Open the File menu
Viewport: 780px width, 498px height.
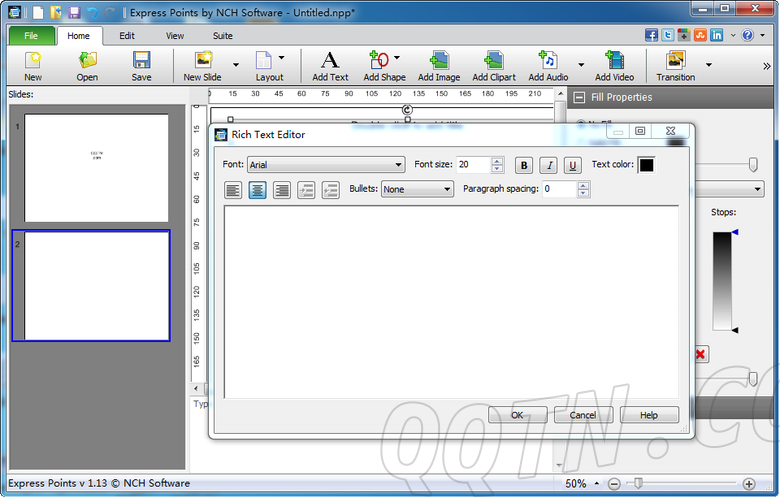tap(31, 36)
